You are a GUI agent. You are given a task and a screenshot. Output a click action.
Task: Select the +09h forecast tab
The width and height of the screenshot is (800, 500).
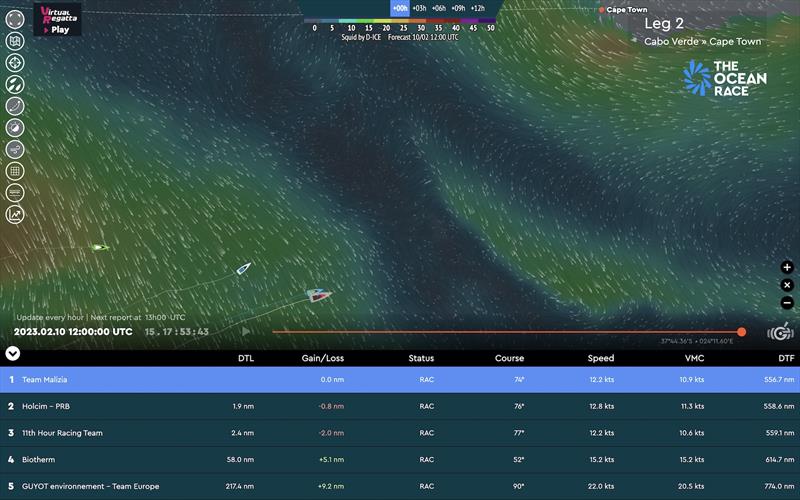[458, 8]
